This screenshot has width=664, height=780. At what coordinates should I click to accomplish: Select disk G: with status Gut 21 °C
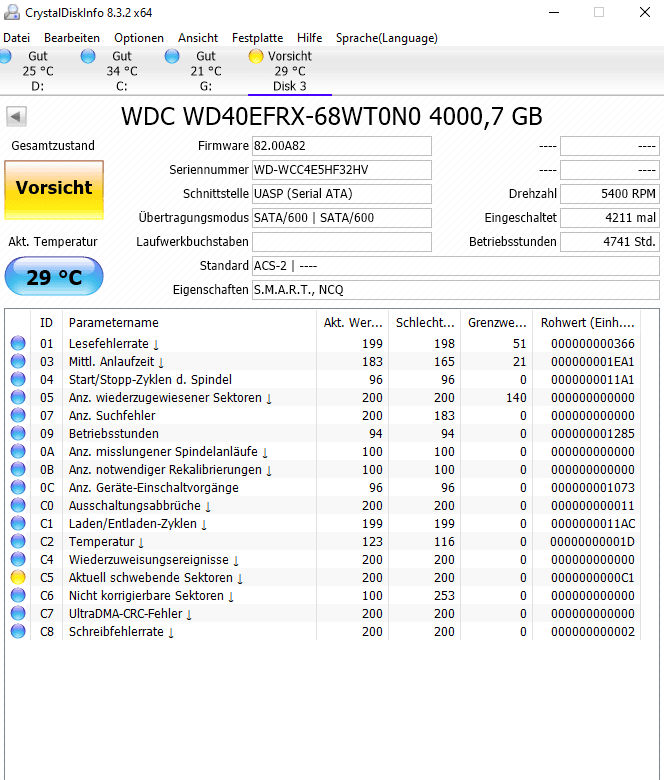(206, 71)
